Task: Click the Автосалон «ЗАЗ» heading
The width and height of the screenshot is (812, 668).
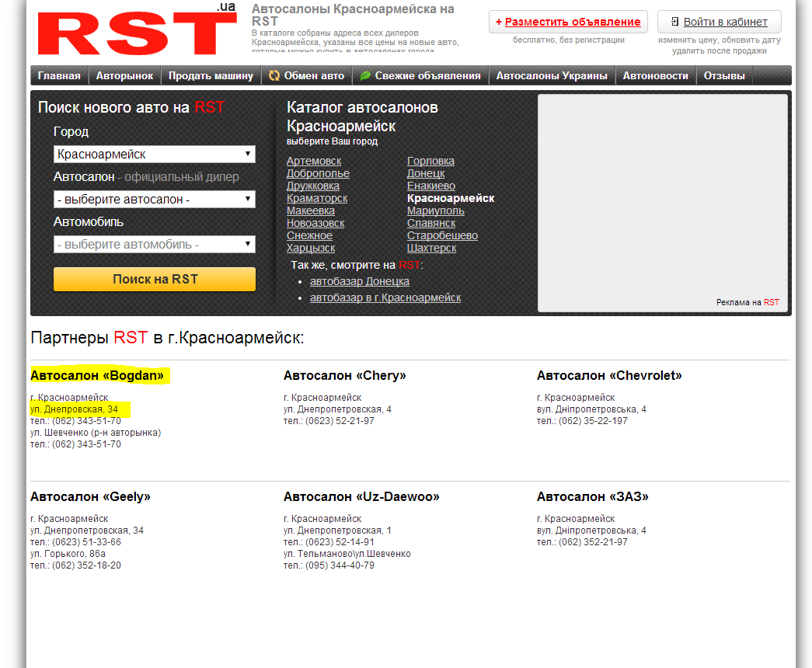Action: tap(592, 496)
